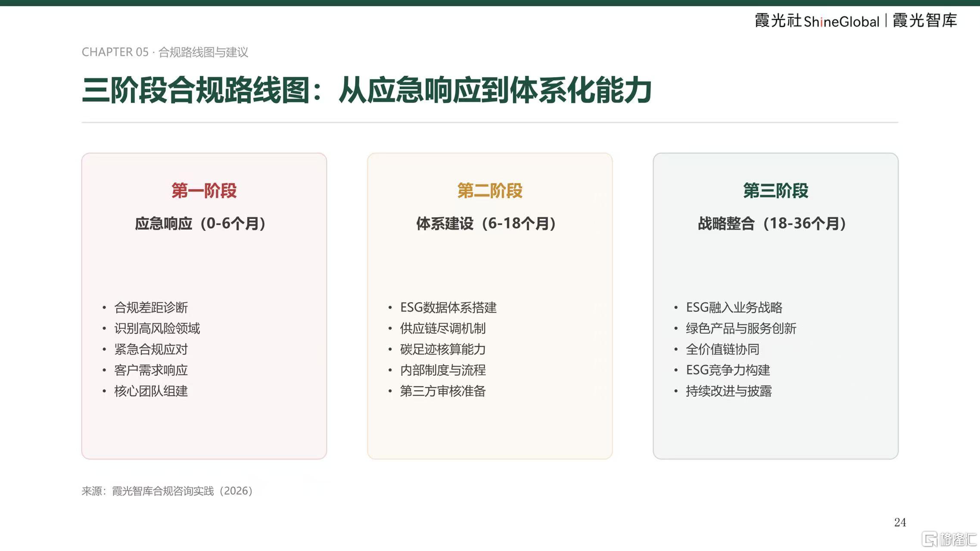This screenshot has height=551, width=980.
Task: Click the bullet ESG竞争力构建
Action: click(728, 370)
